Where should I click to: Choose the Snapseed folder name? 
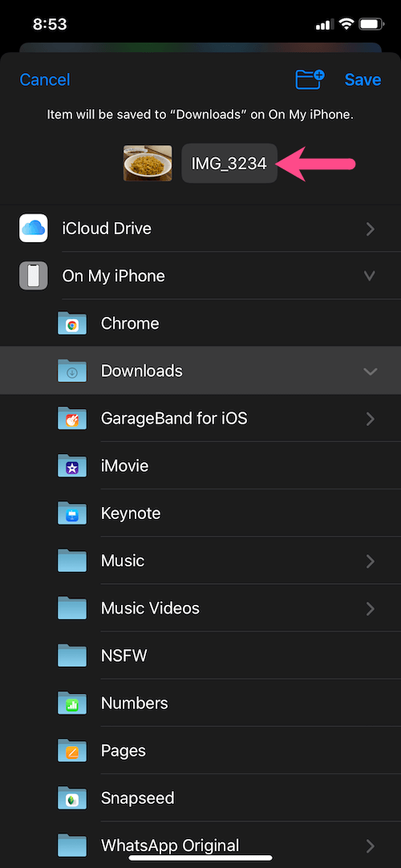(x=138, y=799)
